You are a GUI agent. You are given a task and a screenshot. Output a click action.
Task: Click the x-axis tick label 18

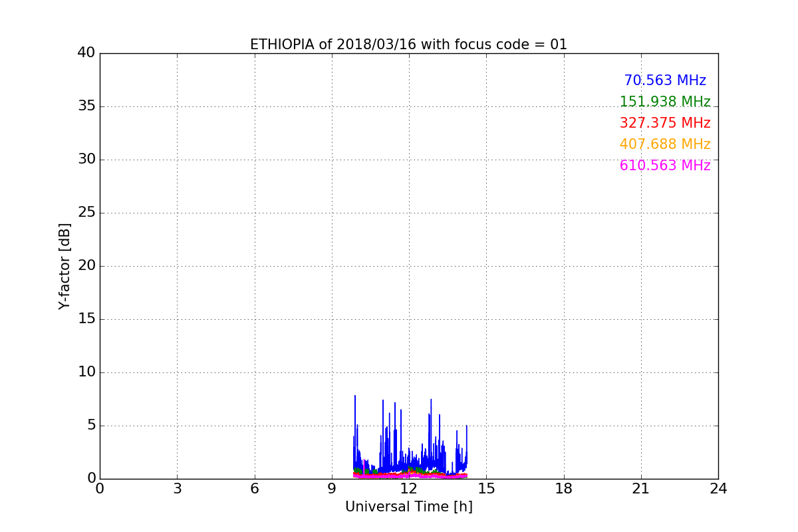tap(564, 489)
